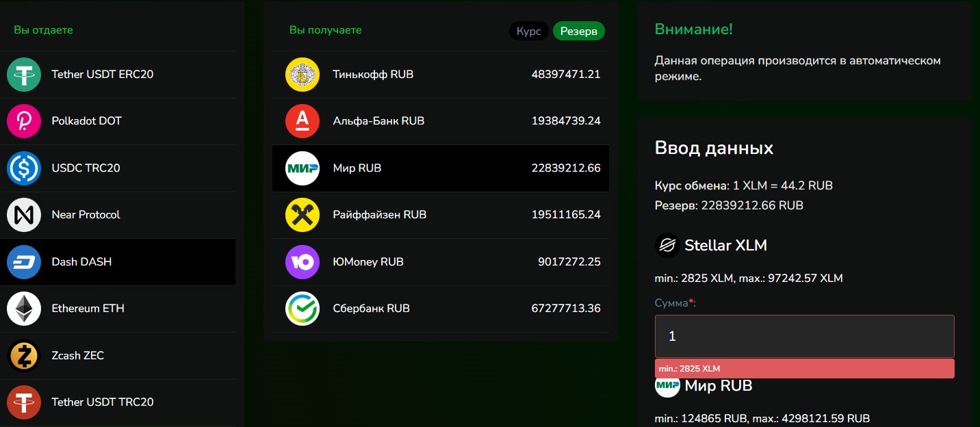The image size is (980, 427).
Task: Select USDC TRC20 currency row
Action: tap(118, 168)
